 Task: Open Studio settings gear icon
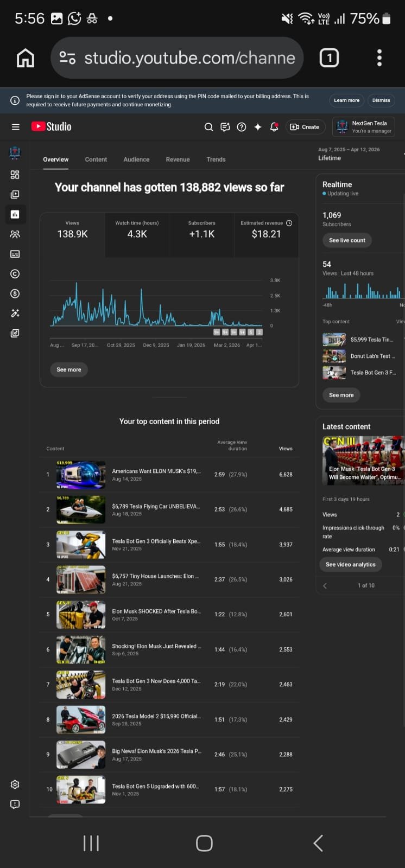coord(15,784)
